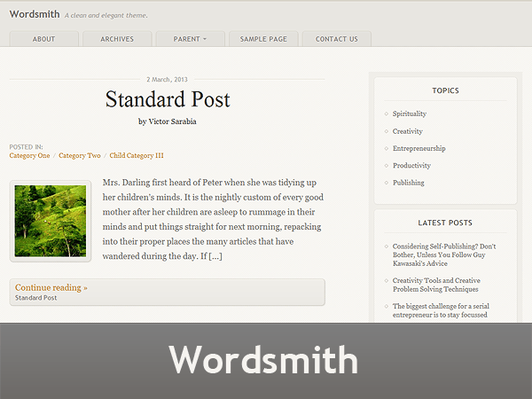Viewport: 532px width, 399px height.
Task: Click the bullet icon beside Spirituality
Action: click(386, 113)
